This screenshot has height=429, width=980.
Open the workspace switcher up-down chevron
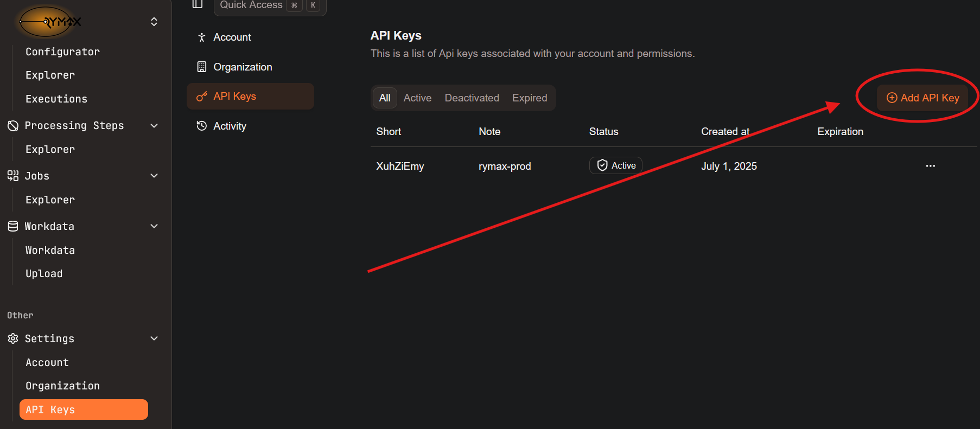pos(154,22)
